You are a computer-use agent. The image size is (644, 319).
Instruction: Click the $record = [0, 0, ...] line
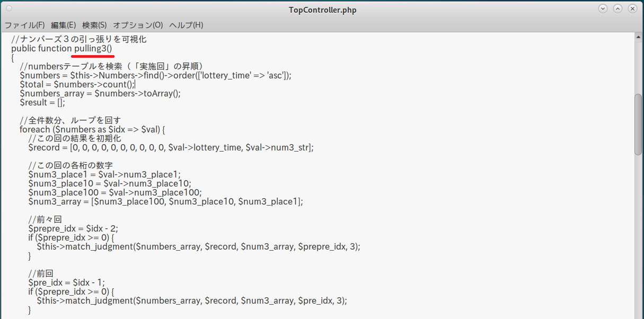coord(171,147)
